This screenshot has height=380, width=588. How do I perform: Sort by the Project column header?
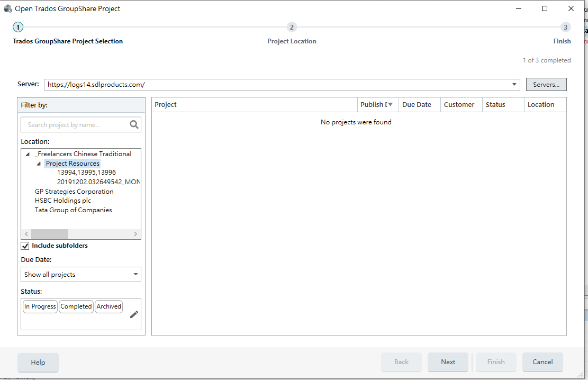(x=255, y=105)
